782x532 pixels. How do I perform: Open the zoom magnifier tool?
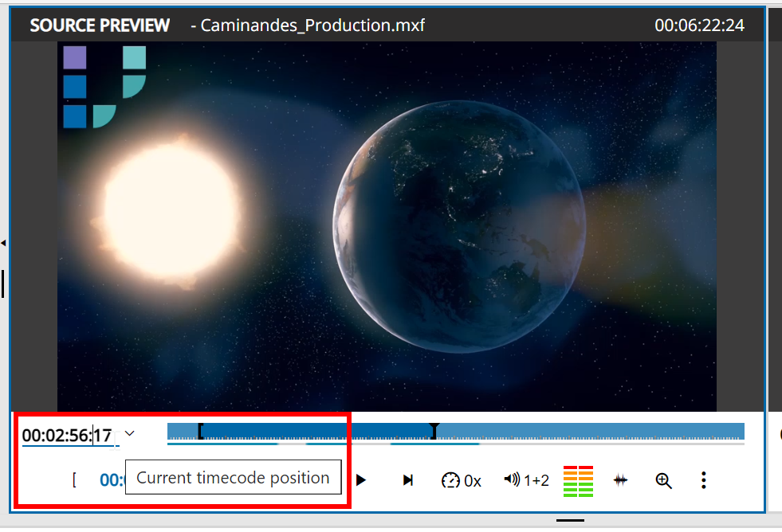(663, 479)
